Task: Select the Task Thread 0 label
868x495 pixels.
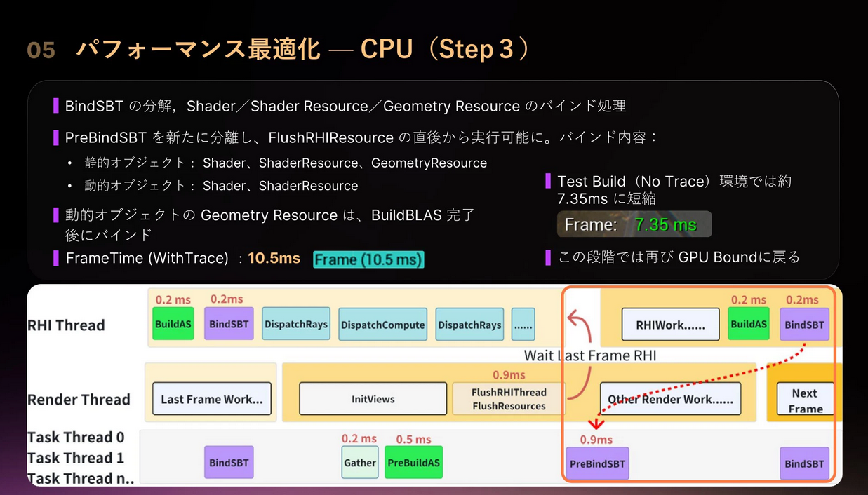Action: coord(76,438)
